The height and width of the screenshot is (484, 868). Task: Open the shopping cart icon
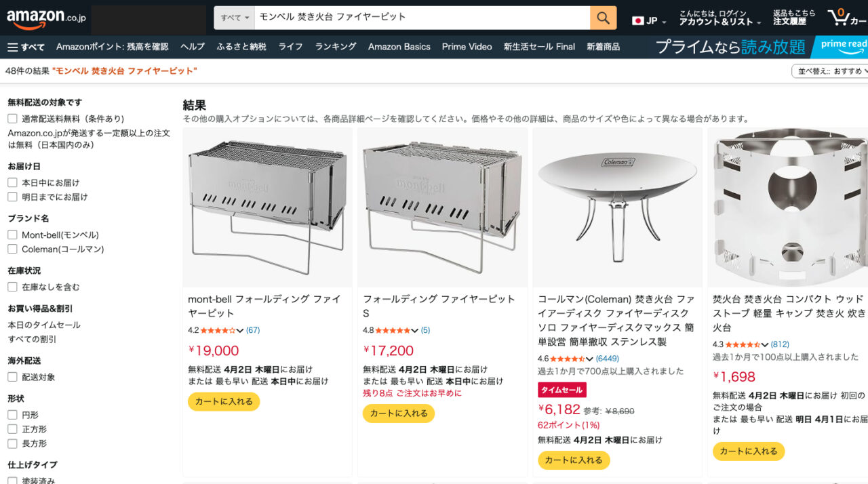coord(845,18)
